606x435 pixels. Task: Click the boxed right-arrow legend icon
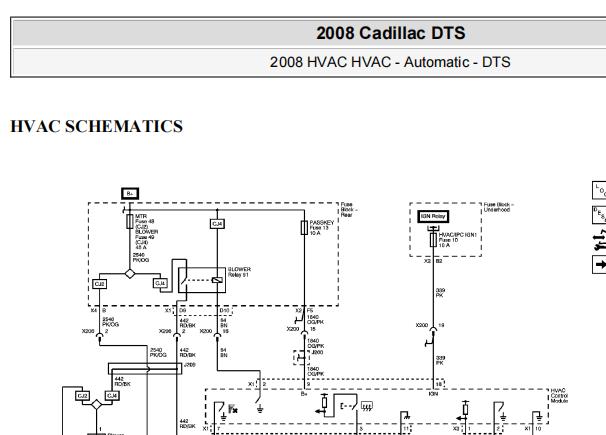(x=599, y=265)
